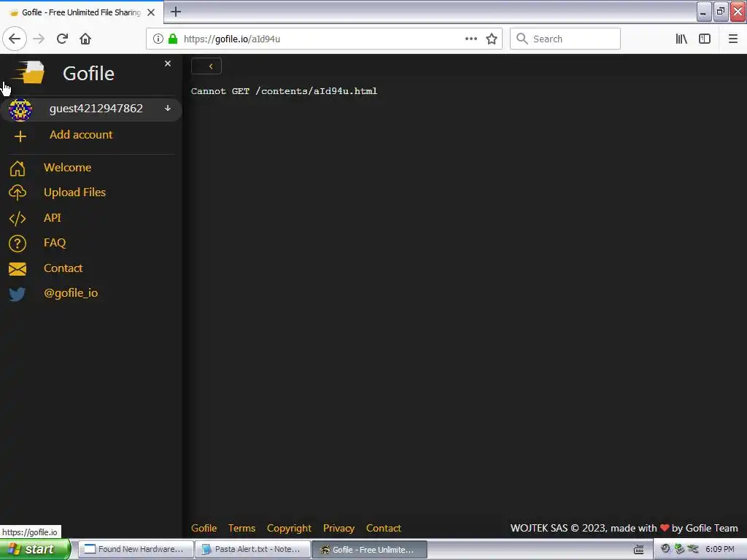
Task: Collapse sidebar using the chevron button
Action: point(206,66)
